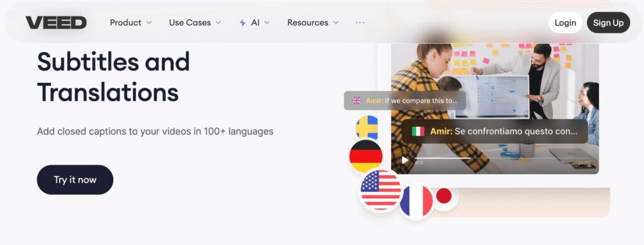Click the Login button

coord(565,23)
